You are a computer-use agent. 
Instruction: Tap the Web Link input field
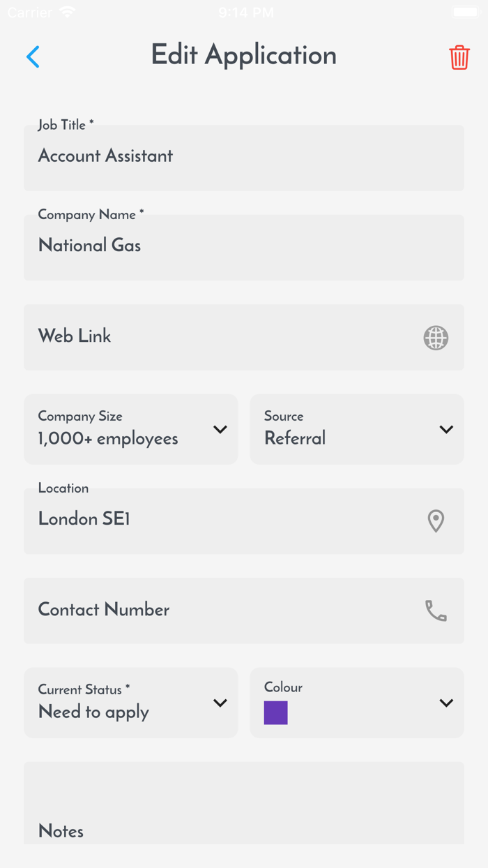click(x=209, y=337)
